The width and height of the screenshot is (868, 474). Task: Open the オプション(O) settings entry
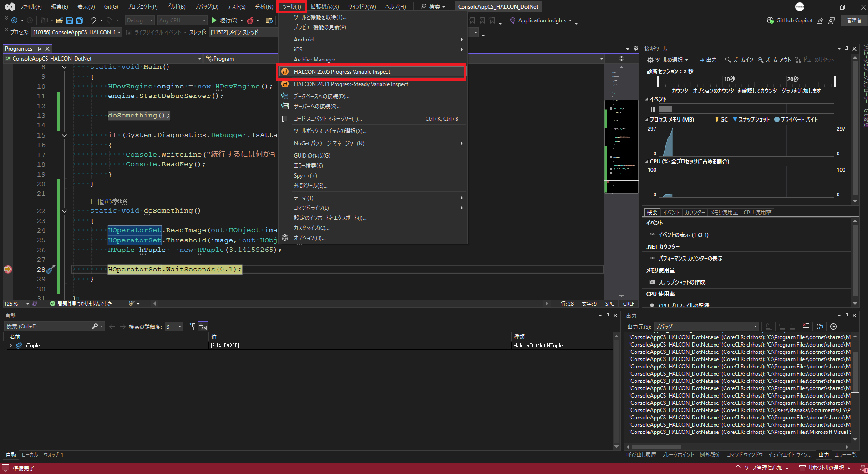pyautogui.click(x=310, y=238)
